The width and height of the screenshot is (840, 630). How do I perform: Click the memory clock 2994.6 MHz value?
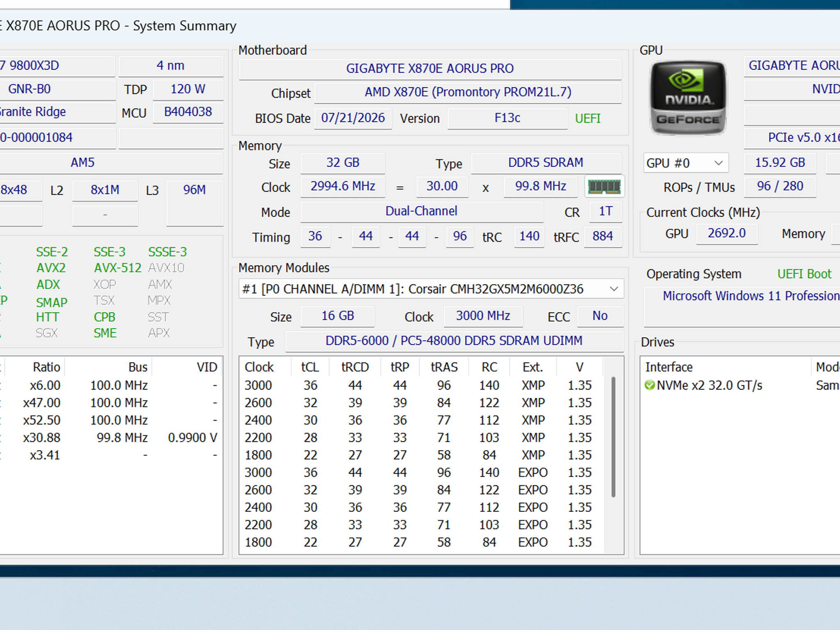[x=343, y=187]
